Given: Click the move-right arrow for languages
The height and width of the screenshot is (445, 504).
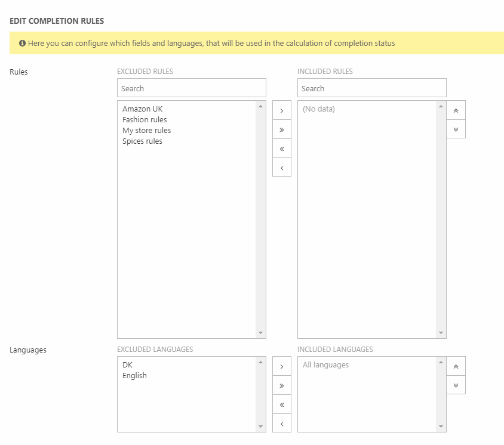Looking at the screenshot, I should tap(281, 366).
